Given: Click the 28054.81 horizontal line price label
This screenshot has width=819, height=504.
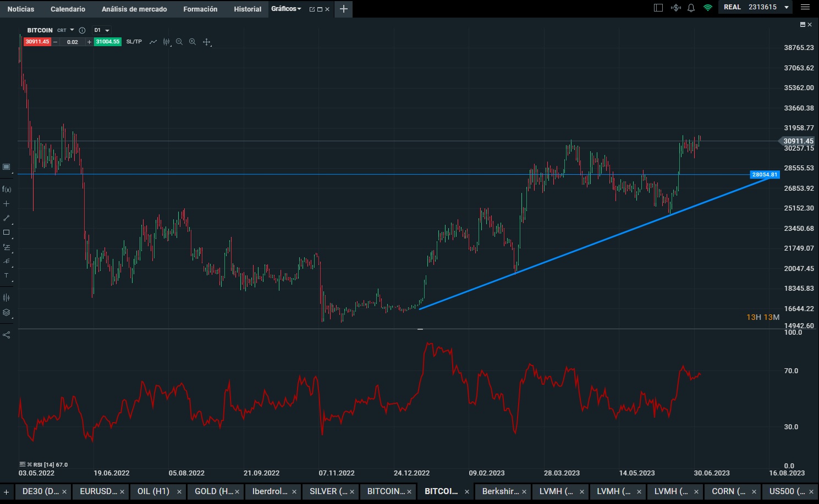Looking at the screenshot, I should pos(765,175).
